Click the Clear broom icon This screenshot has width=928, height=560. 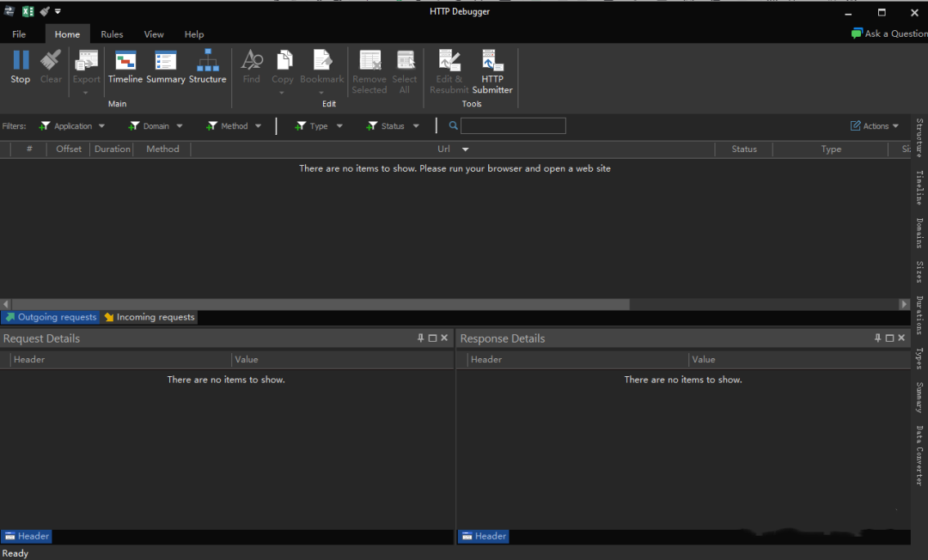[x=51, y=60]
